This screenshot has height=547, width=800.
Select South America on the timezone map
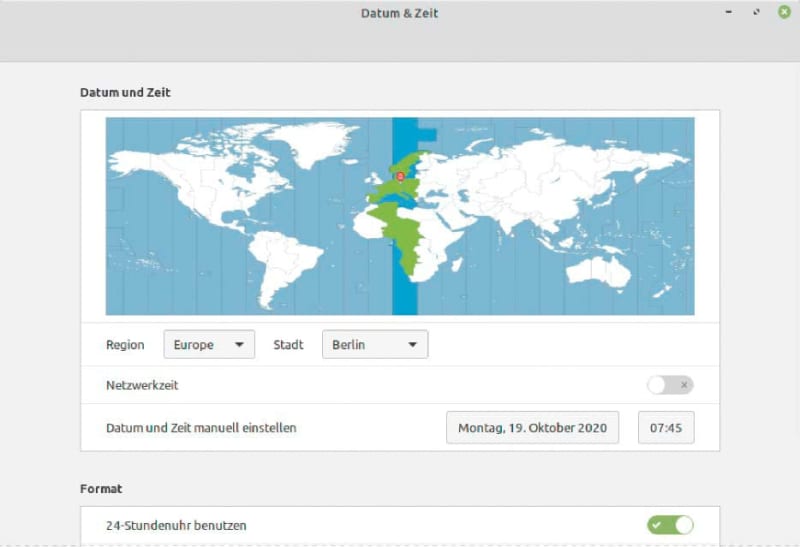click(x=281, y=265)
